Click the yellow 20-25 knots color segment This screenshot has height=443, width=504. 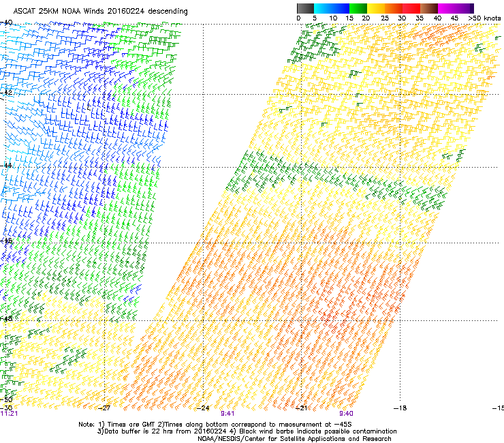376,8
